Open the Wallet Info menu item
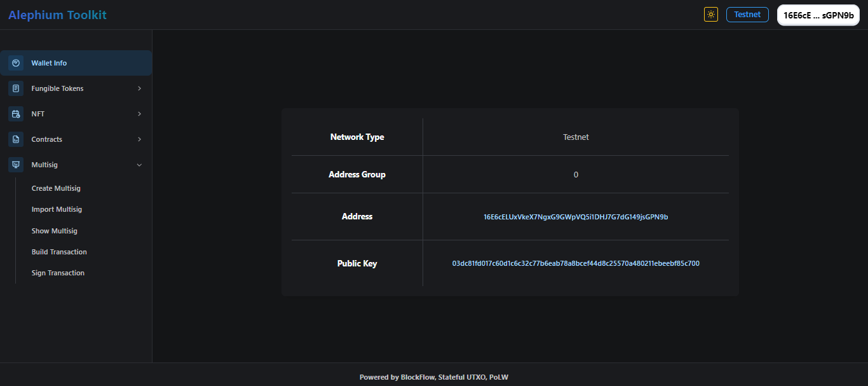Screen dimensions: 868x386 point(76,63)
